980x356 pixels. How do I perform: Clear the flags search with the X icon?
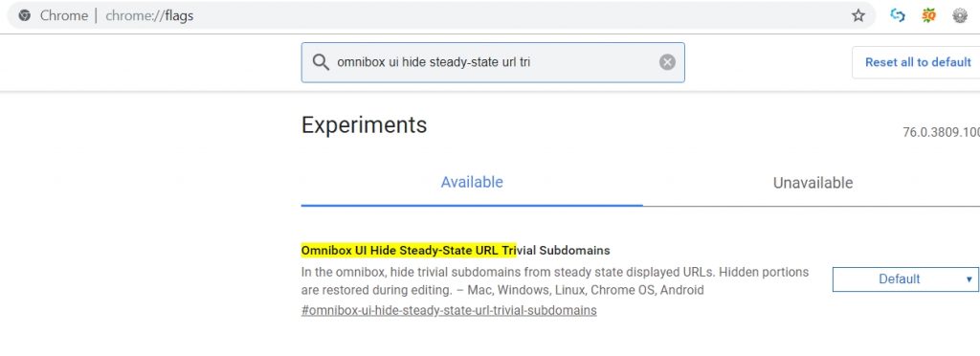click(667, 62)
